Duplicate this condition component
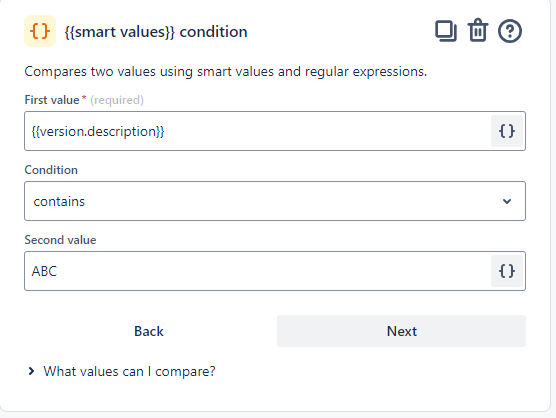This screenshot has height=418, width=556. 446,31
